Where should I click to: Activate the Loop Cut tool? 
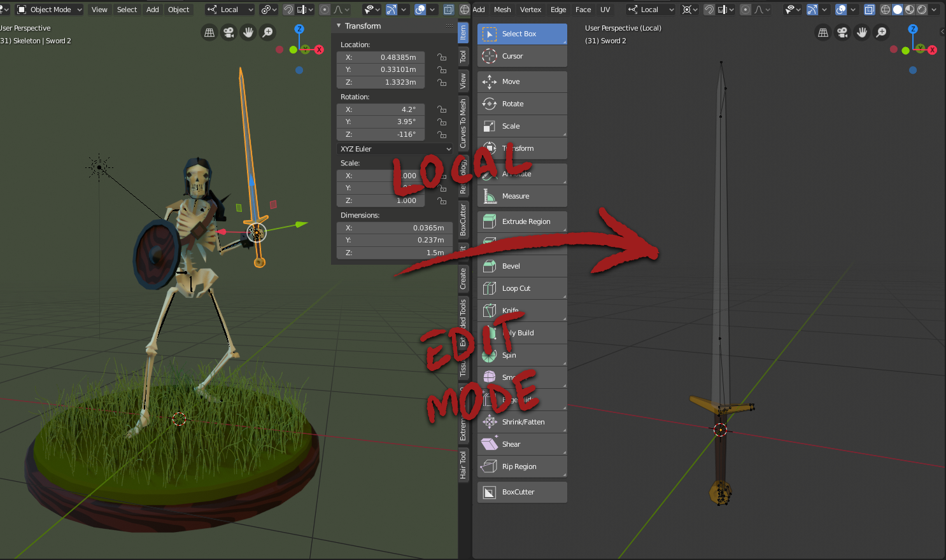522,288
